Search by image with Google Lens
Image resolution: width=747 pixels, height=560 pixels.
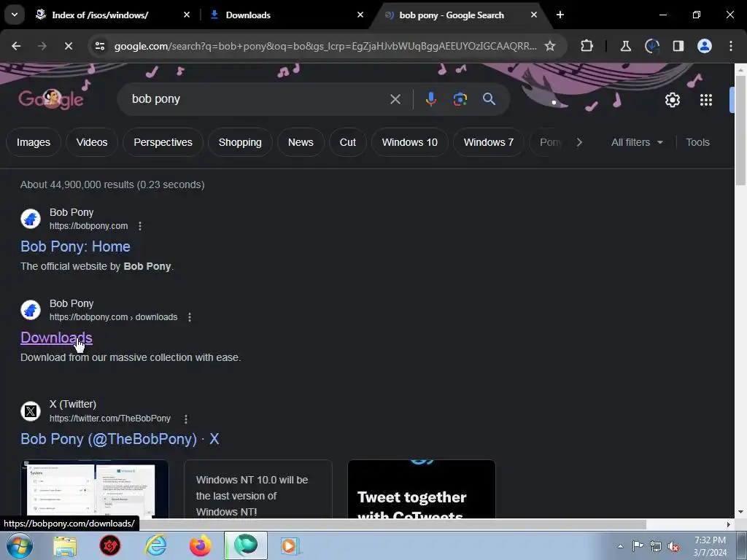point(460,99)
